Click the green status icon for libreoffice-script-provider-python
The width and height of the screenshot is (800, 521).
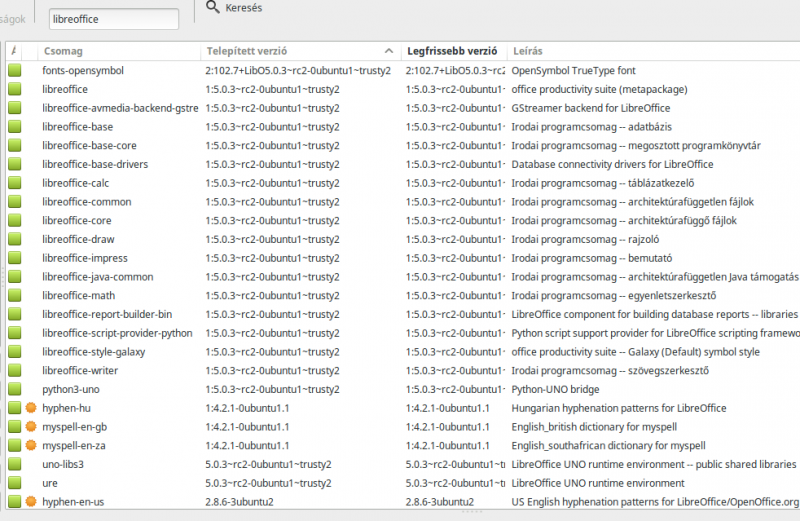(x=15, y=333)
